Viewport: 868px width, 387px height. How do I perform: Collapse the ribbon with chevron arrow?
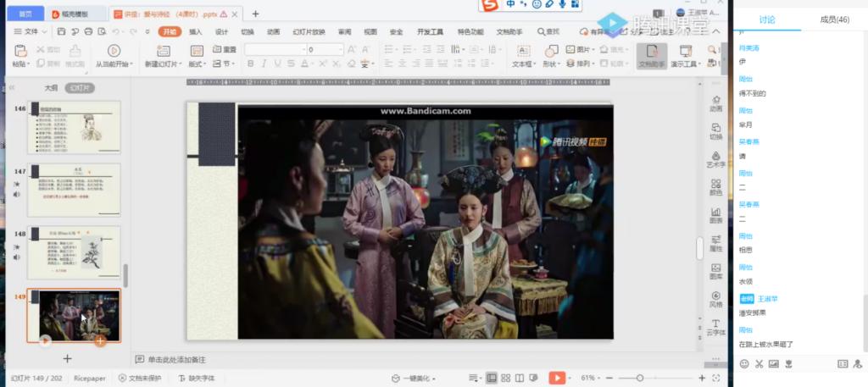click(715, 31)
